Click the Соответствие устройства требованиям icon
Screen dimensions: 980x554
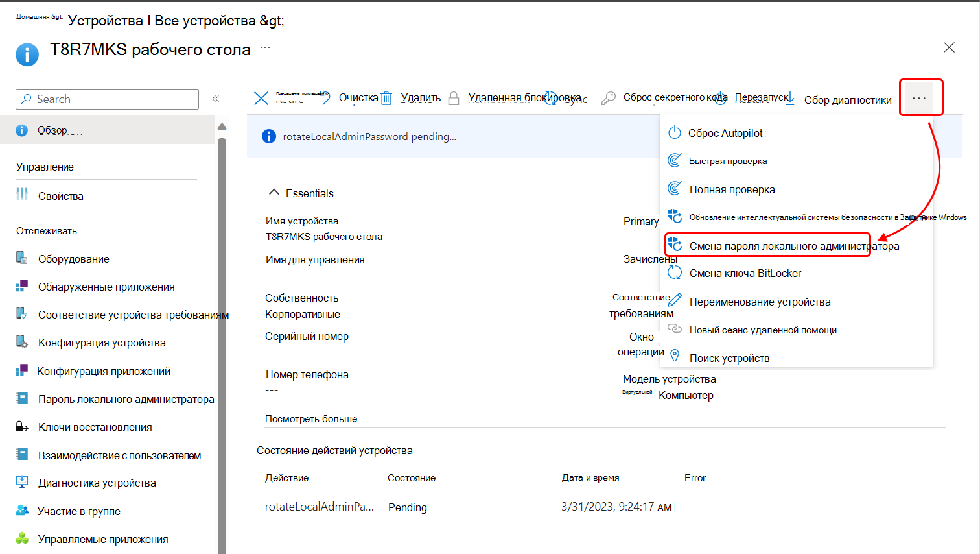[22, 314]
